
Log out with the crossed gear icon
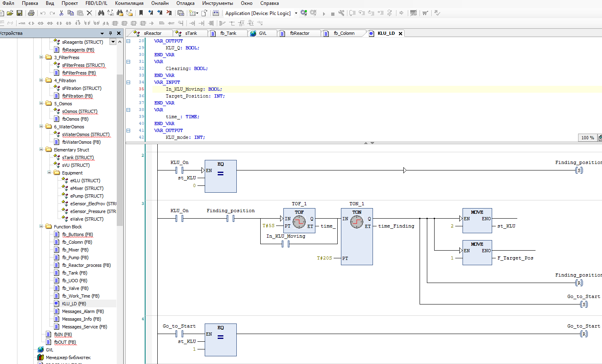pos(313,13)
